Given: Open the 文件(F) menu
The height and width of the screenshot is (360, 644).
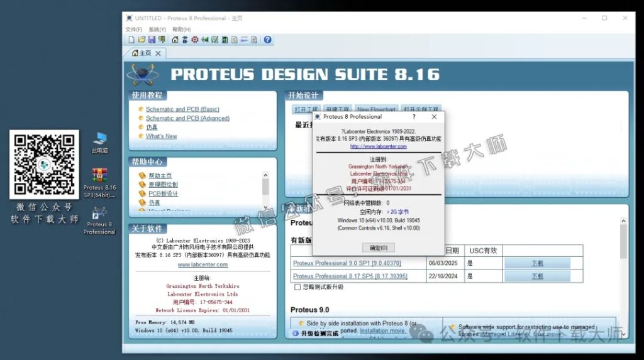Looking at the screenshot, I should 133,30.
